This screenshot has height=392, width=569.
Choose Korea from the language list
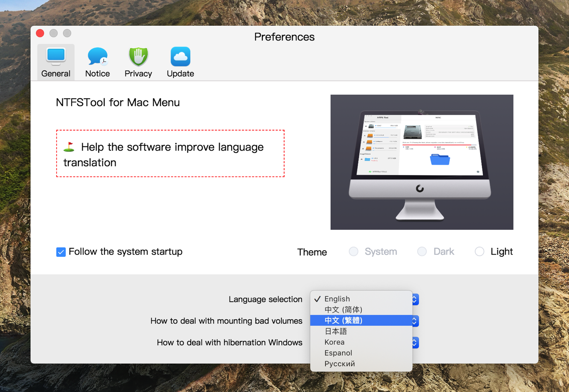point(361,342)
